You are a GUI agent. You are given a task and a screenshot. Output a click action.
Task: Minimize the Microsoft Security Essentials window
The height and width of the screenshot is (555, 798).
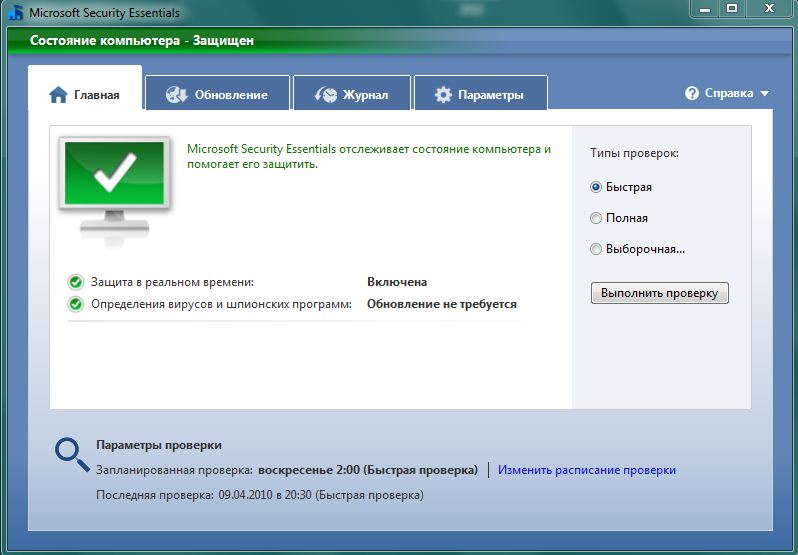point(705,9)
